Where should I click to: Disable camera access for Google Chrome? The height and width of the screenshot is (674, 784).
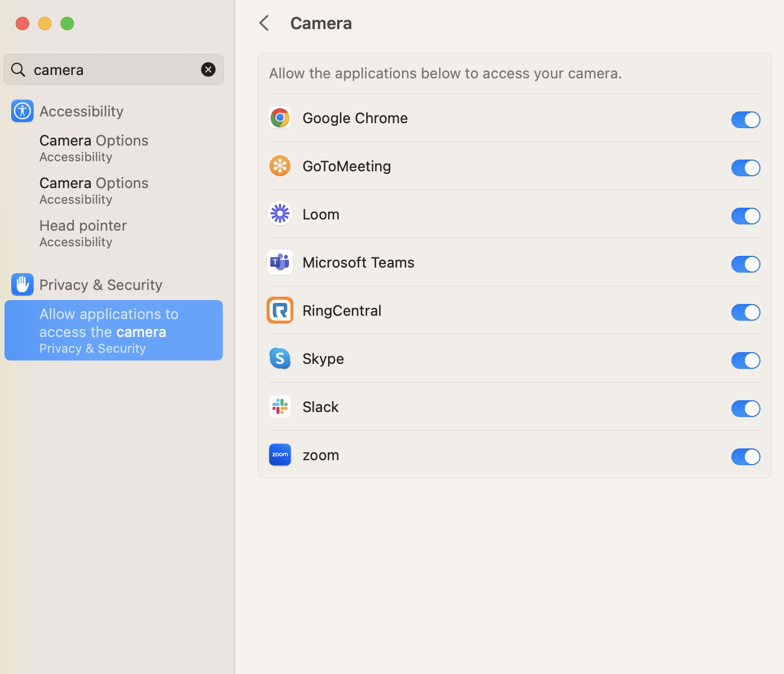coord(746,119)
